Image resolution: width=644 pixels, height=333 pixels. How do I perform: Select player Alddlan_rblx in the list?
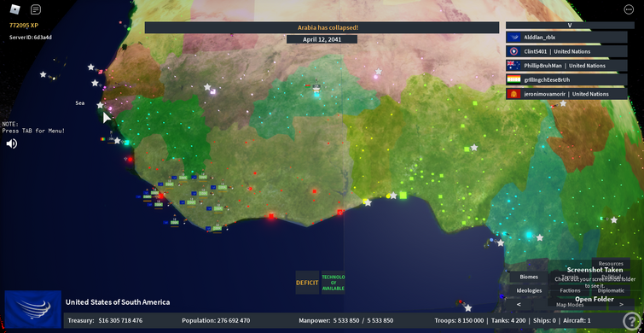tap(566, 38)
